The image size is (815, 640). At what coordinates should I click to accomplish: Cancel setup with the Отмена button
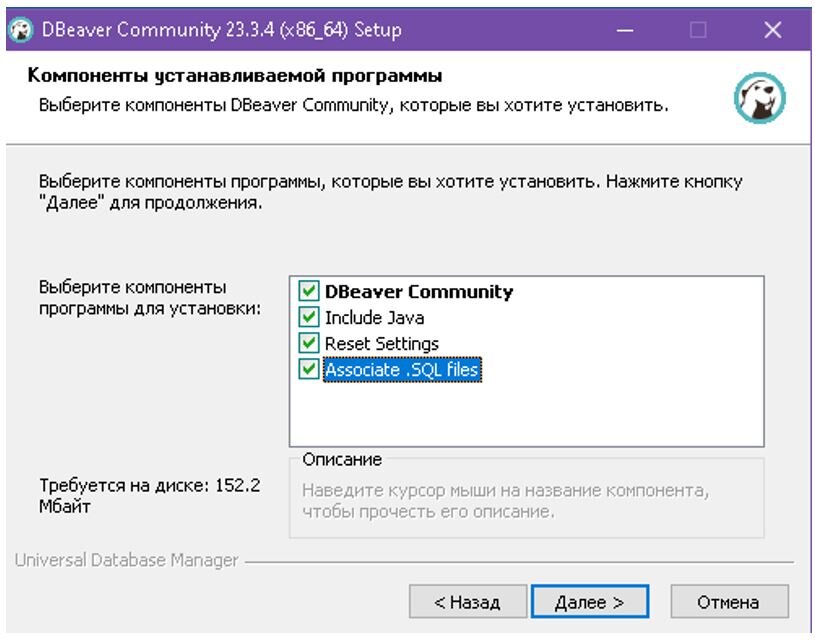729,602
